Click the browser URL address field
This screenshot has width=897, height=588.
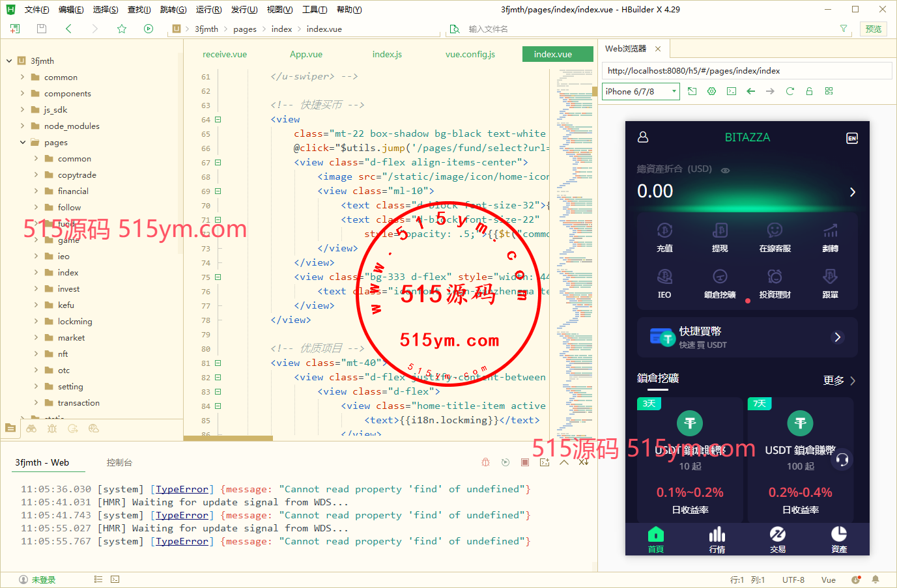(x=746, y=71)
